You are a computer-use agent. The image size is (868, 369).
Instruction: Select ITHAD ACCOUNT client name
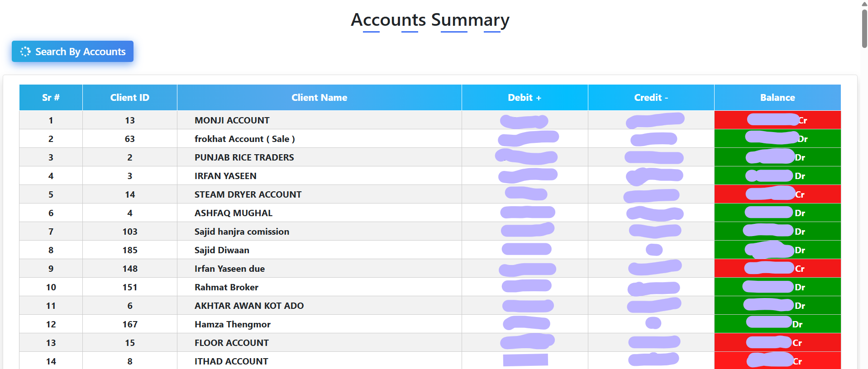coord(231,361)
